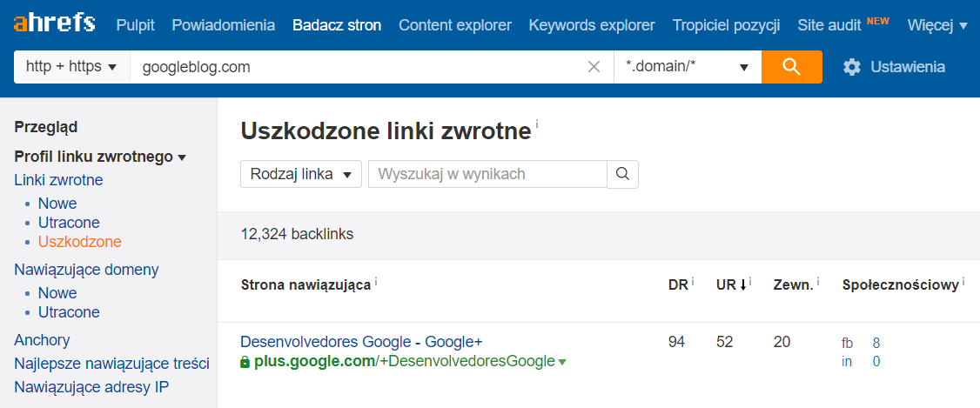This screenshot has width=980, height=408.
Task: Select Utracone under Linki zwrotne
Action: coord(69,223)
